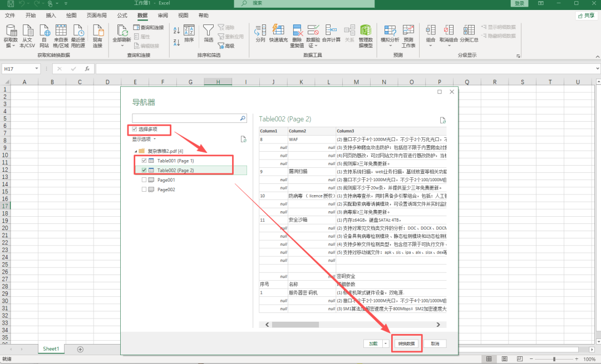Viewport: 601px width, 364px height.
Task: Click the 加载 button
Action: point(373,343)
